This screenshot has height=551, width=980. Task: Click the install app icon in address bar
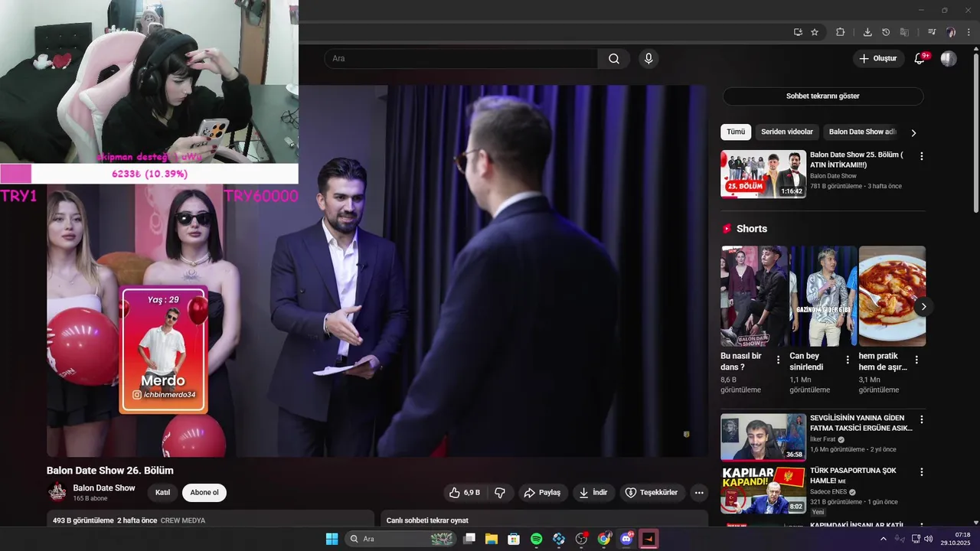click(798, 32)
